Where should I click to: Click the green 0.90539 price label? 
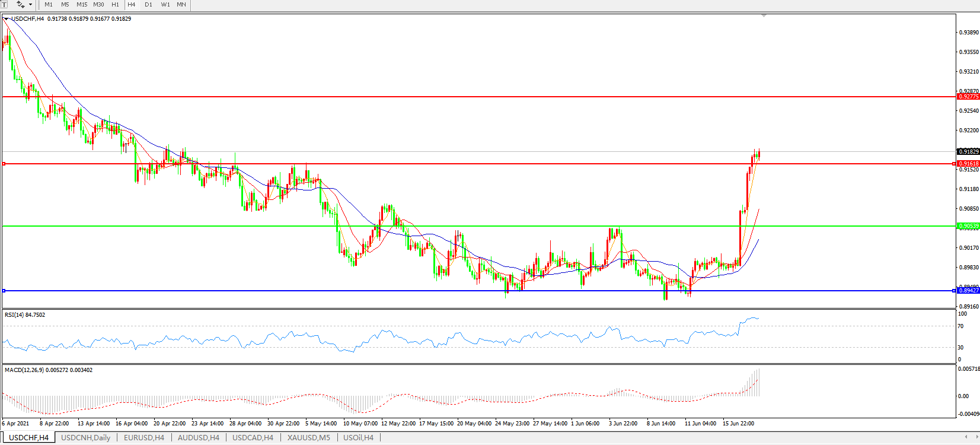coord(968,226)
